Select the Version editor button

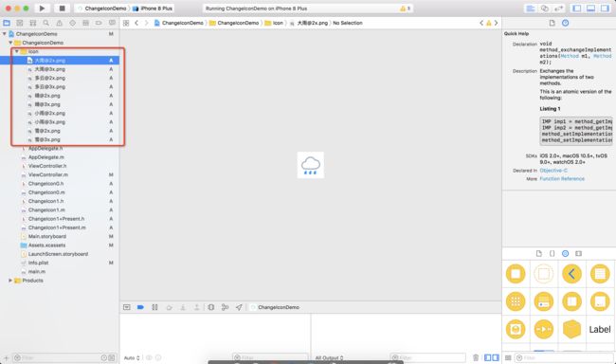click(558, 9)
